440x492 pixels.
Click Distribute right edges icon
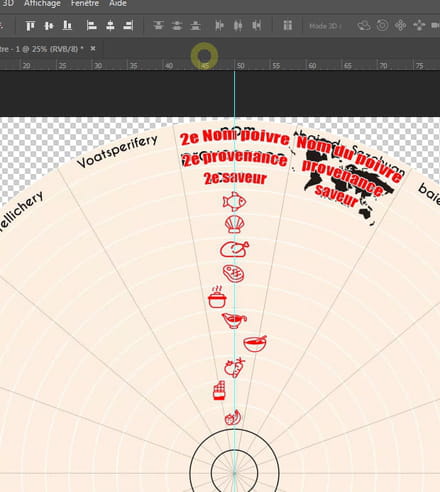coord(256,26)
